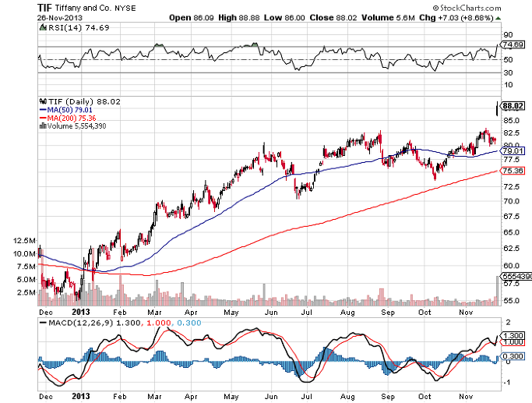Click the 2.5M volume axis label
Image resolution: width=532 pixels, height=403 pixels.
[26, 292]
